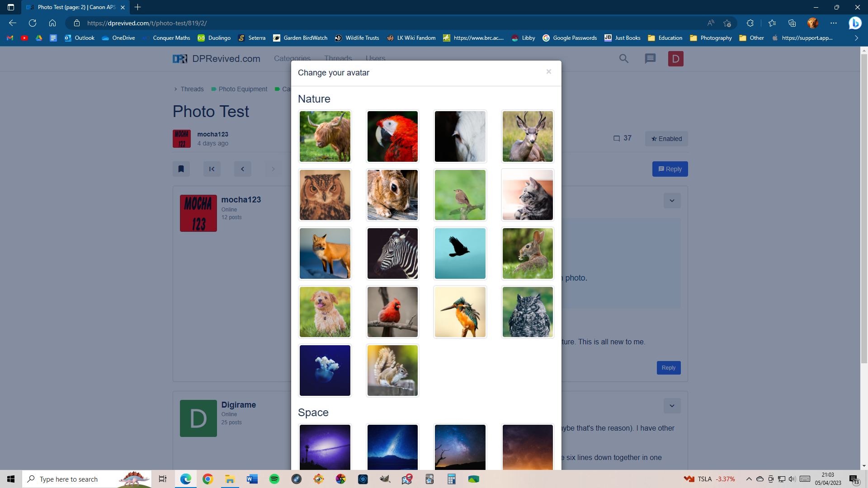Open the messages chat icon in the header
Viewport: 868px width, 488px height.
click(x=650, y=59)
